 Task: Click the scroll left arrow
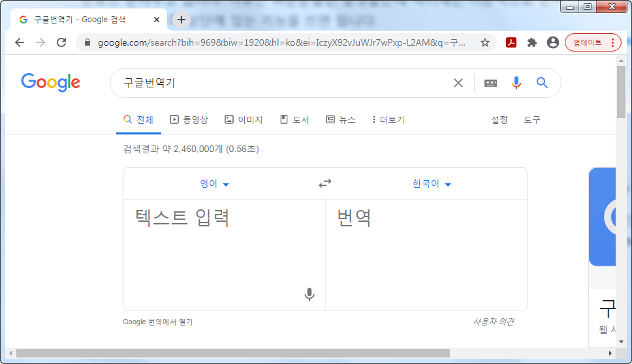tap(10, 353)
